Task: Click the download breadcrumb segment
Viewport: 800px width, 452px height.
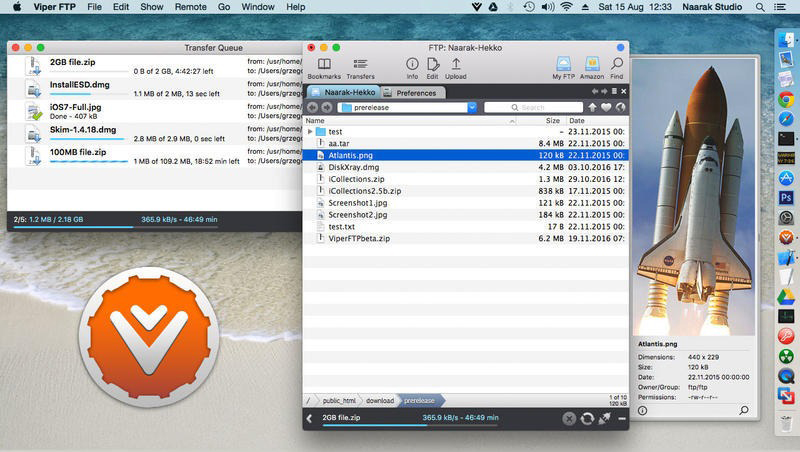Action: [x=379, y=400]
